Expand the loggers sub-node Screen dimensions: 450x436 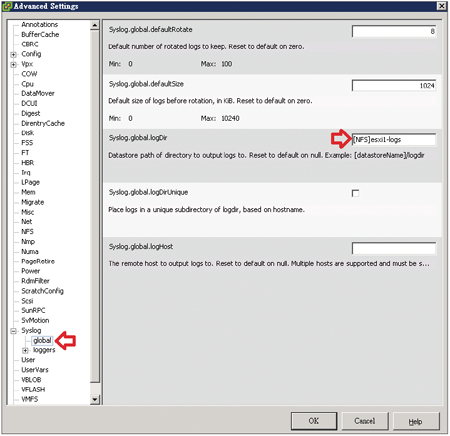25,350
